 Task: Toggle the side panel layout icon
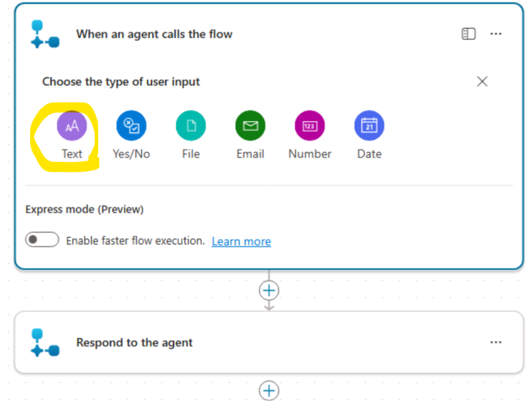point(468,34)
